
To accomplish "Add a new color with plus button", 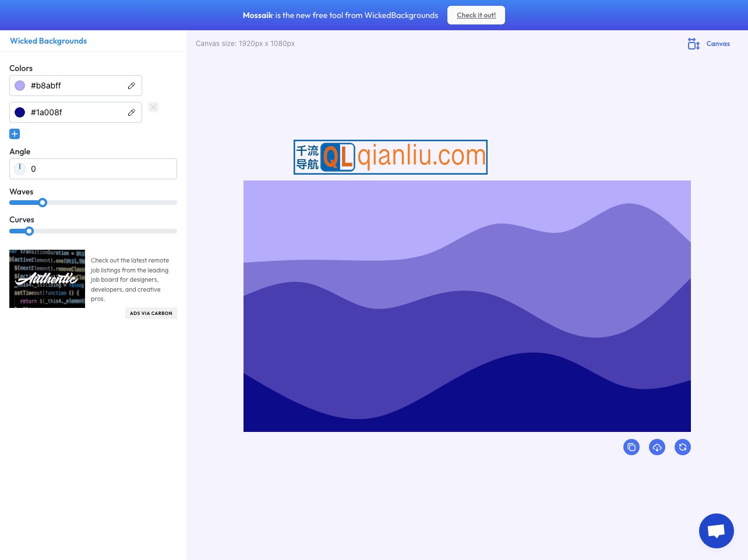I will 15,134.
